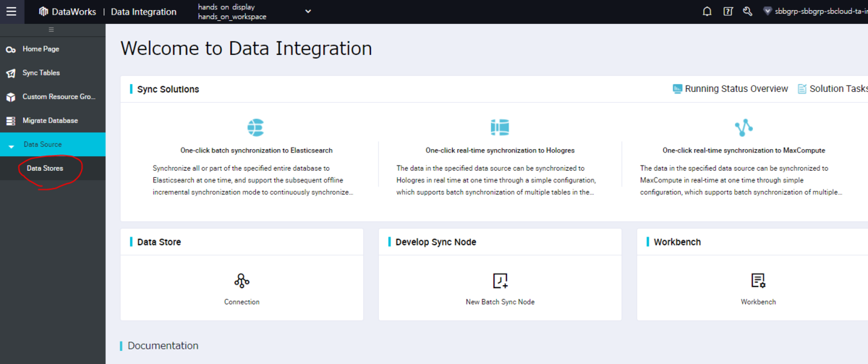
Task: Select One-click batch synchronization to Elasticsearch title
Action: coord(256,151)
